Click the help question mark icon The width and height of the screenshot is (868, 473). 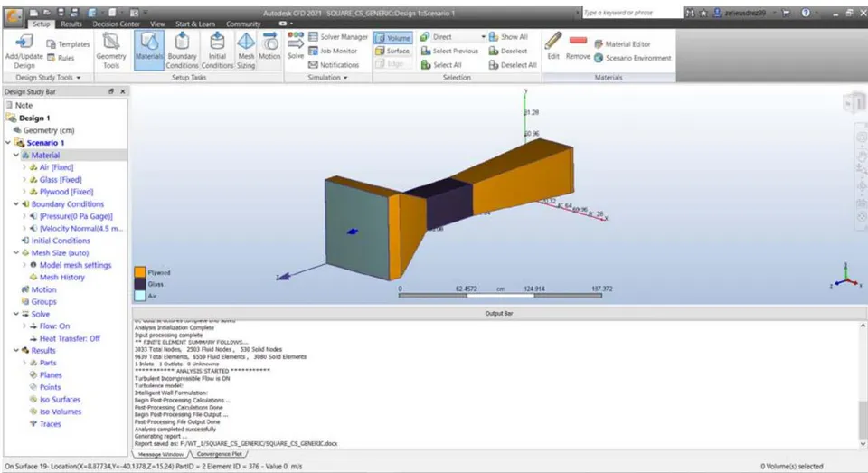806,12
